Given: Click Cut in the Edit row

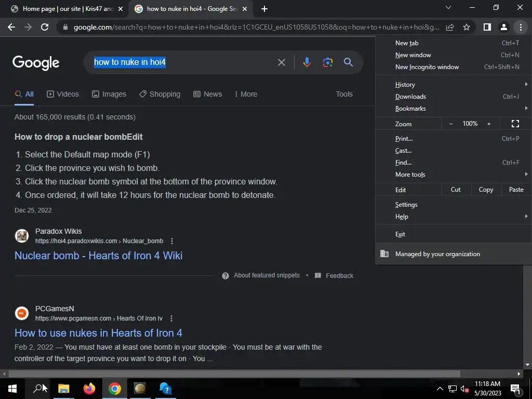Looking at the screenshot, I should [x=456, y=190].
